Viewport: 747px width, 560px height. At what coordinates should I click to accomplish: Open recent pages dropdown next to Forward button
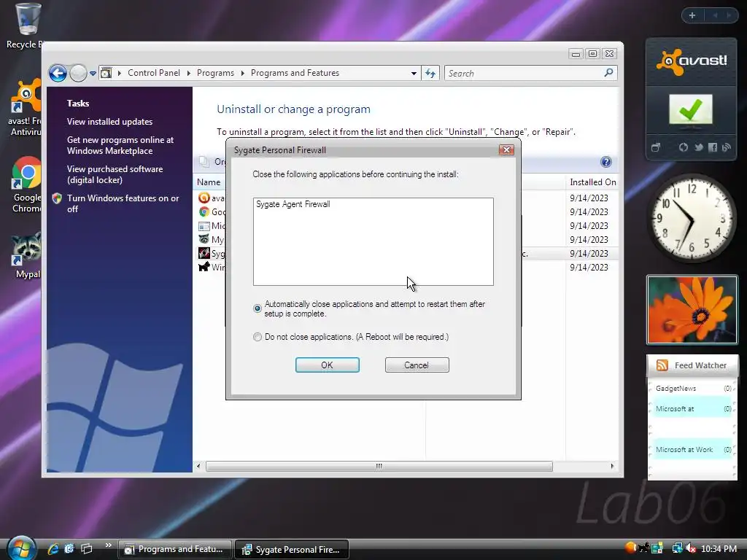(93, 74)
